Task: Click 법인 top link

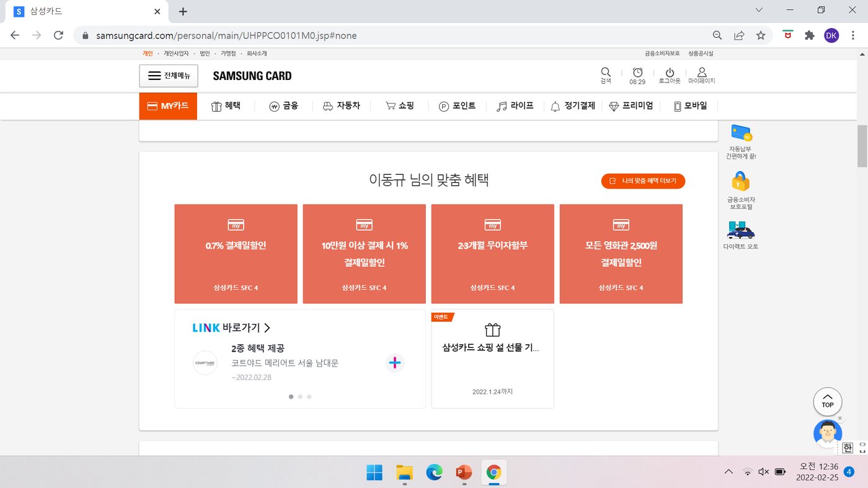Action: (x=205, y=54)
